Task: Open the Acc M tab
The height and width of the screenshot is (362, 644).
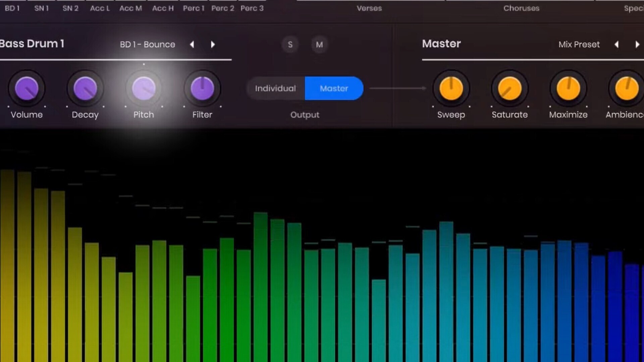Action: point(131,8)
